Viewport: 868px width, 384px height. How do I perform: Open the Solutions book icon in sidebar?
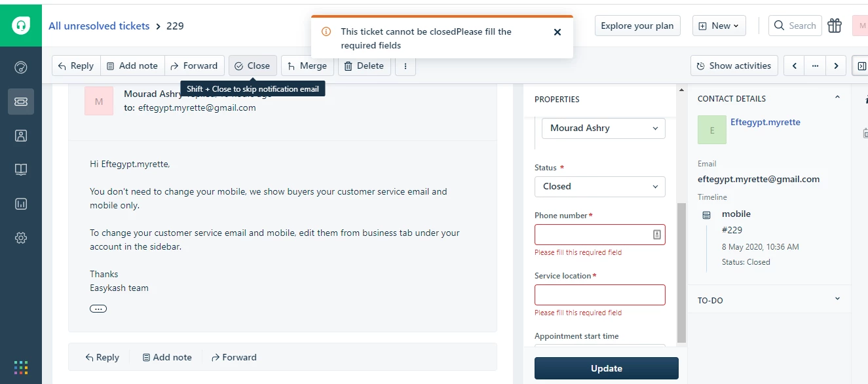21,170
